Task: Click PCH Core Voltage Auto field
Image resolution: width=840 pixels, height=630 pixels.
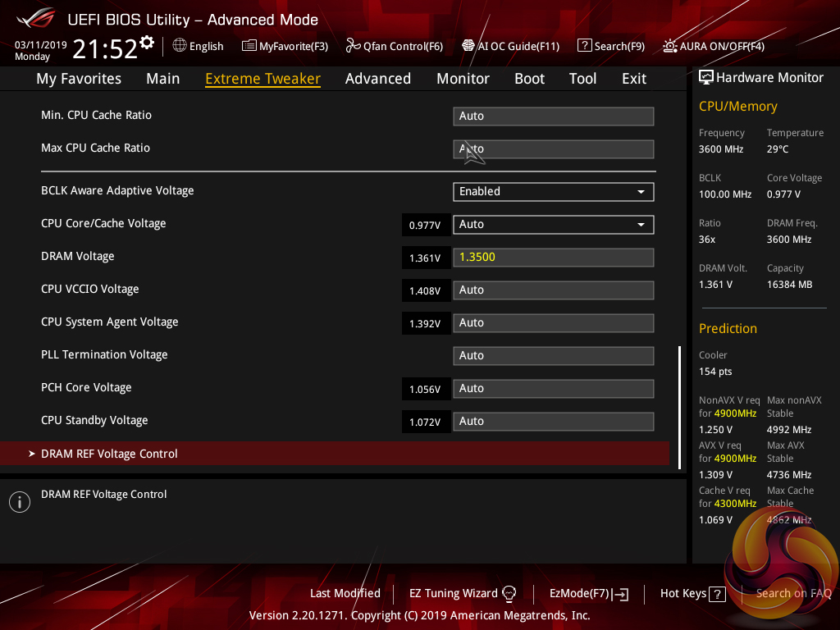Action: (x=554, y=388)
